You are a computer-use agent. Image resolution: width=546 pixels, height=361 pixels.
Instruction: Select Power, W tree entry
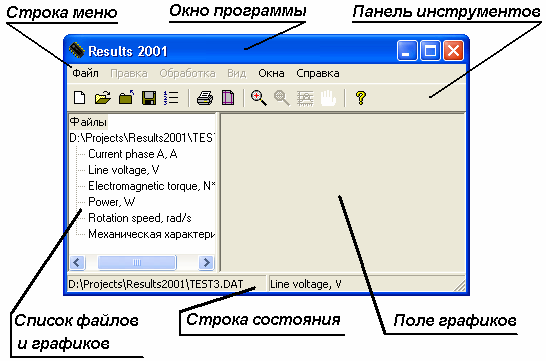pyautogui.click(x=111, y=202)
